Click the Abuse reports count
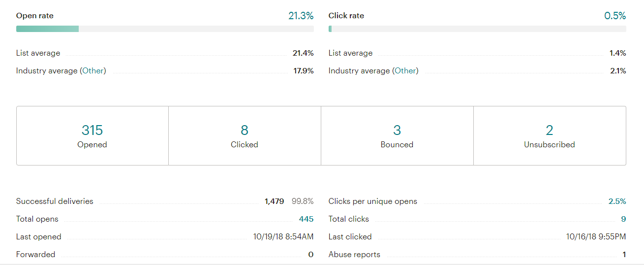 [624, 255]
